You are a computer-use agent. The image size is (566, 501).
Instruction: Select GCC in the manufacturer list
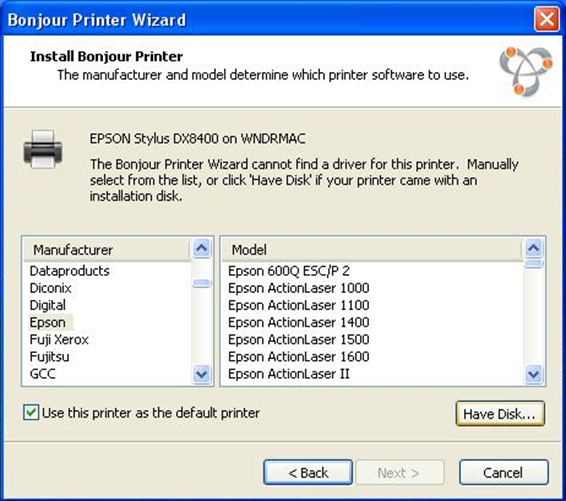(x=43, y=374)
